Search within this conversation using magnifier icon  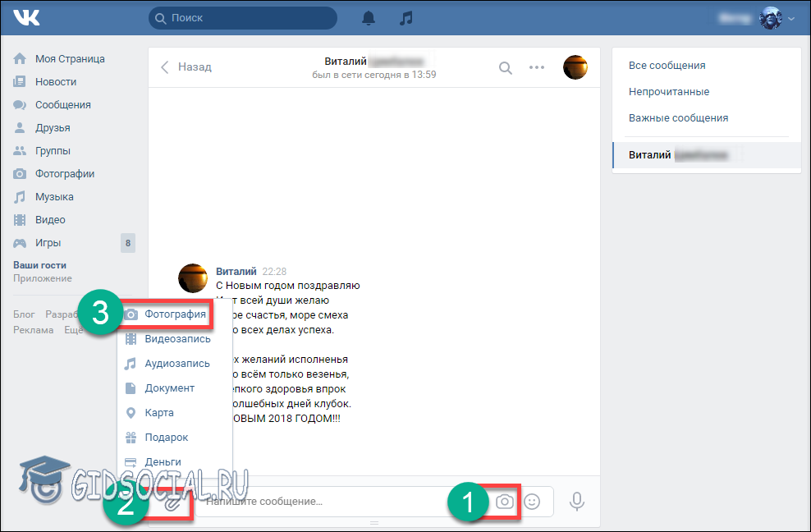click(x=506, y=67)
